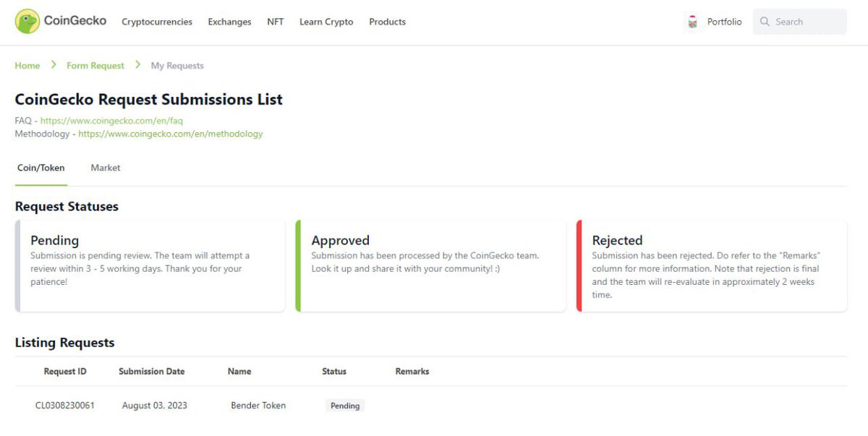Screen dimensions: 868x436
Task: Open the Form Request breadcrumb
Action: 95,66
